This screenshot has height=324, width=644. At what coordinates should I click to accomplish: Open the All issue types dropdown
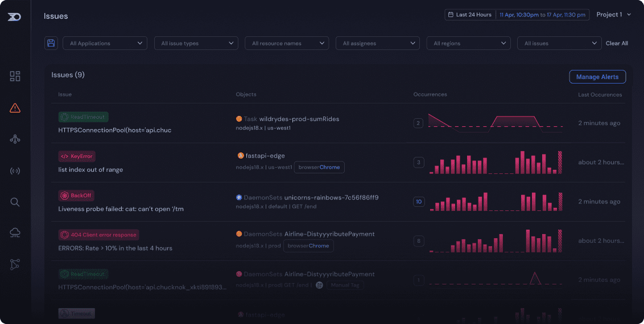196,43
